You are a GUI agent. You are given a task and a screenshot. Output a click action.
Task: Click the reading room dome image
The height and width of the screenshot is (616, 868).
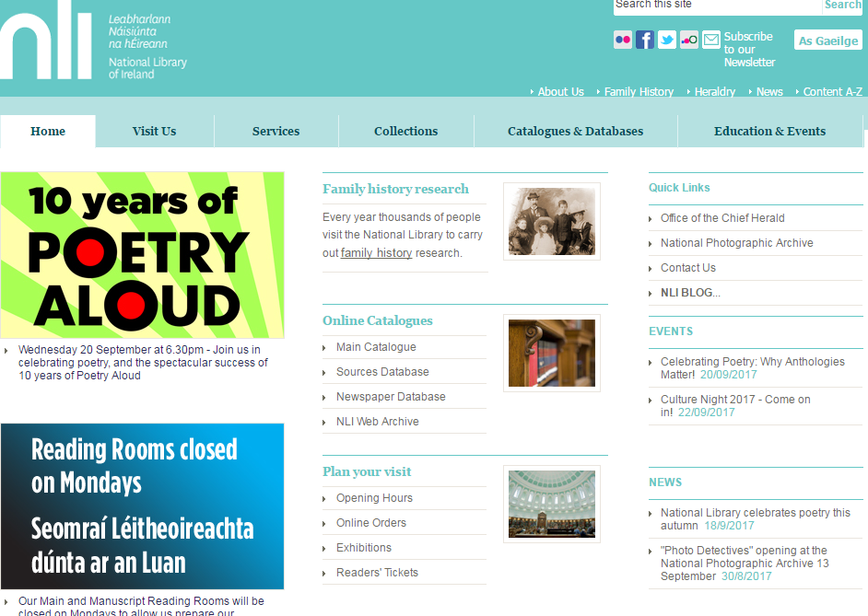(551, 504)
